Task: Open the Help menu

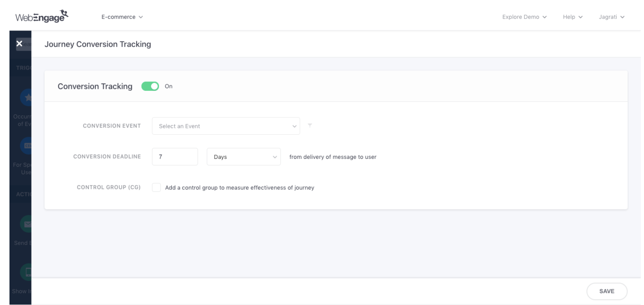Action: click(572, 17)
